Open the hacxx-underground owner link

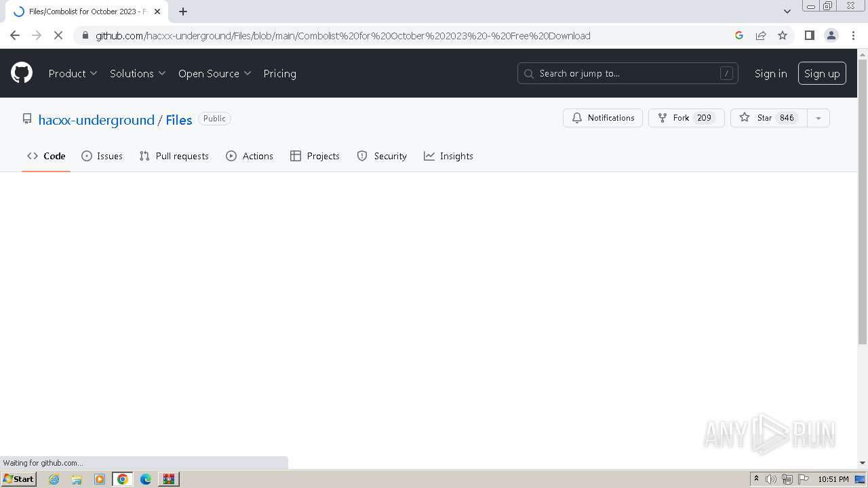96,120
